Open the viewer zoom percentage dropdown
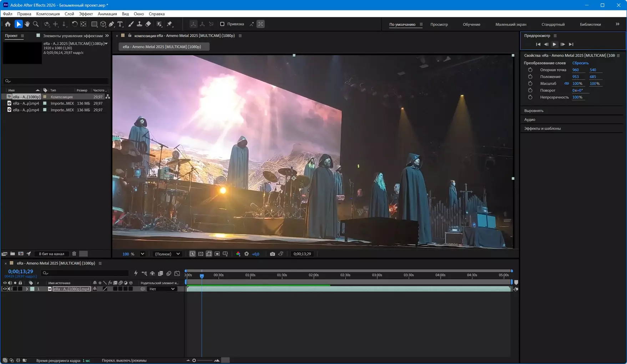Screen dimensions: 627x364 [142, 254]
